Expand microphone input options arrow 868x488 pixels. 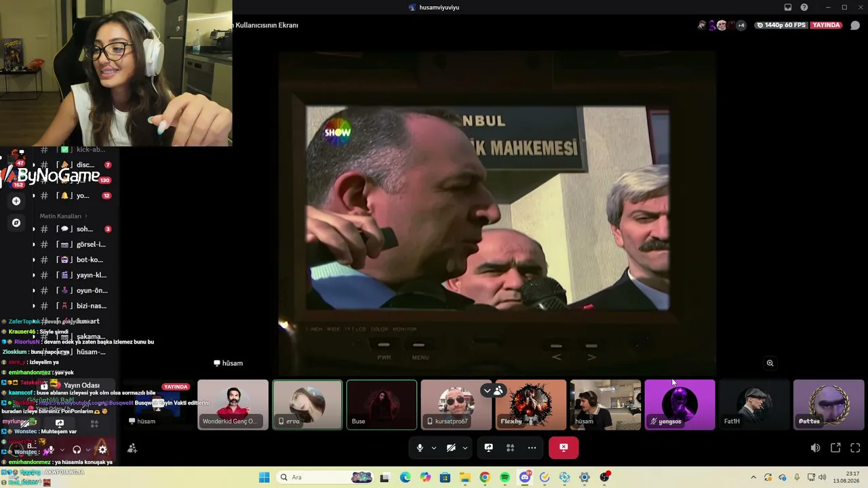click(433, 448)
